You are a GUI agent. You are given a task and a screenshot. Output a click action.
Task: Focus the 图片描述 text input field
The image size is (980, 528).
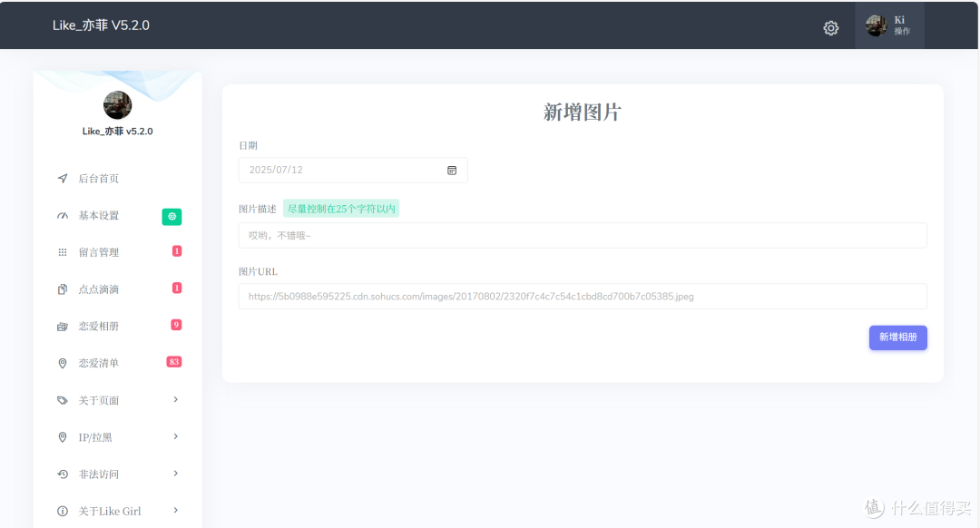click(x=583, y=236)
